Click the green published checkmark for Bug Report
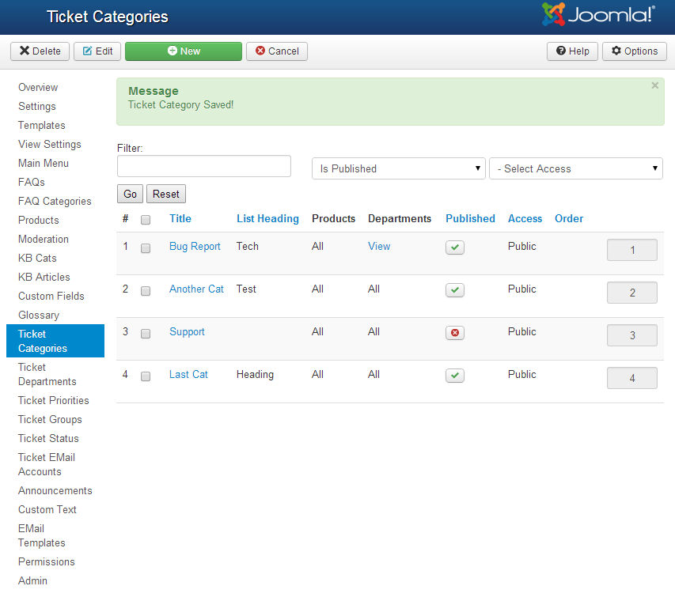The image size is (675, 616). coord(455,248)
